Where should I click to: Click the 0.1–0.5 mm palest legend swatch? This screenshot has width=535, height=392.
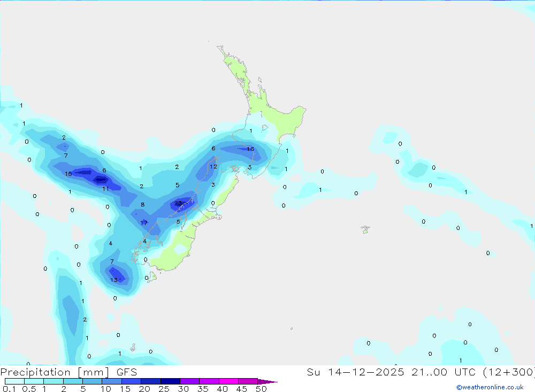coord(14,381)
